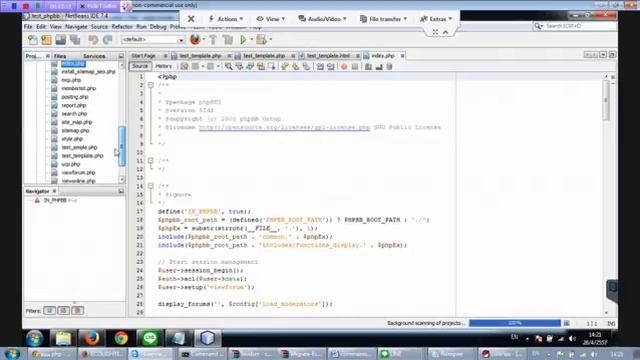640x360 pixels.
Task: Open the File menu
Action: pyautogui.click(x=28, y=27)
